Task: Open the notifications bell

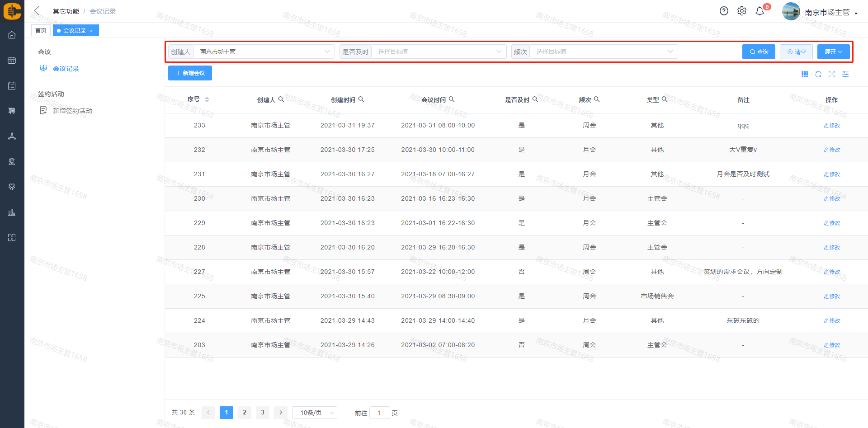Action: point(759,11)
